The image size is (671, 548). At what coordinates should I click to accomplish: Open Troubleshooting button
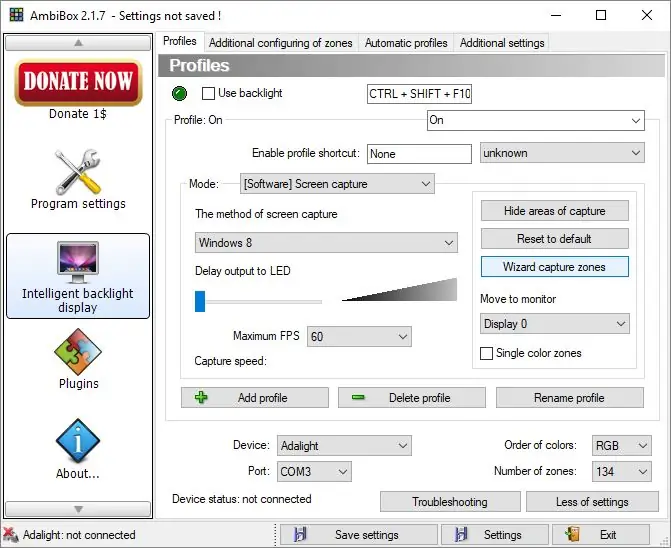coord(450,501)
